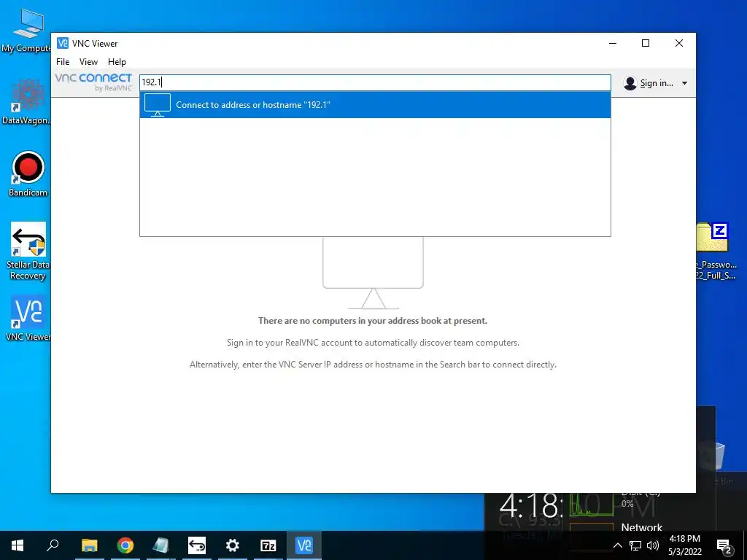Close the VNC Viewer window
This screenshot has height=560, width=747.
point(679,43)
